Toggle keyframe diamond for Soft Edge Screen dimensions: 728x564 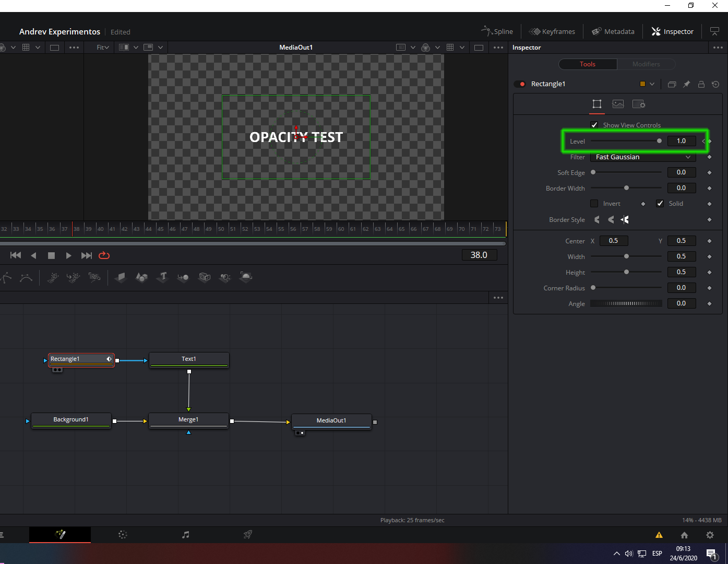[709, 172]
